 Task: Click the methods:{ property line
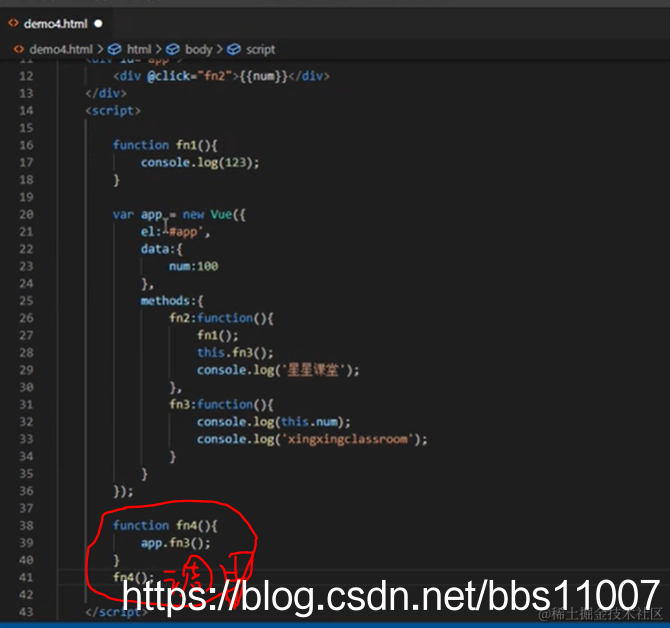coord(172,301)
